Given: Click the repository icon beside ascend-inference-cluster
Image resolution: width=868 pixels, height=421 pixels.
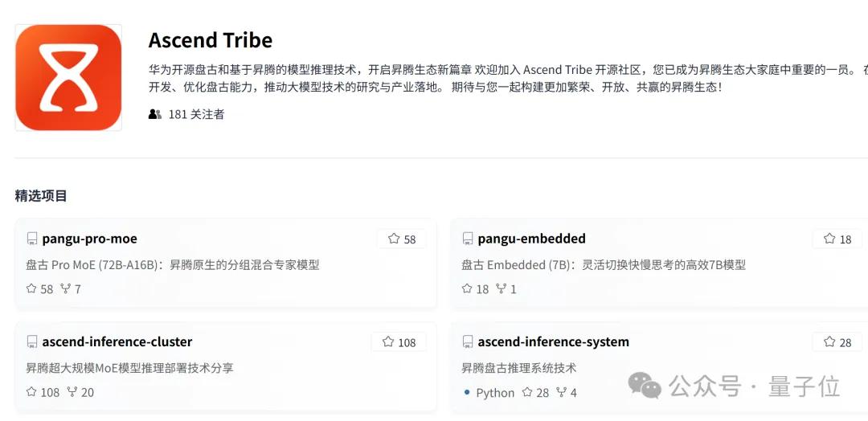Looking at the screenshot, I should click(x=32, y=342).
